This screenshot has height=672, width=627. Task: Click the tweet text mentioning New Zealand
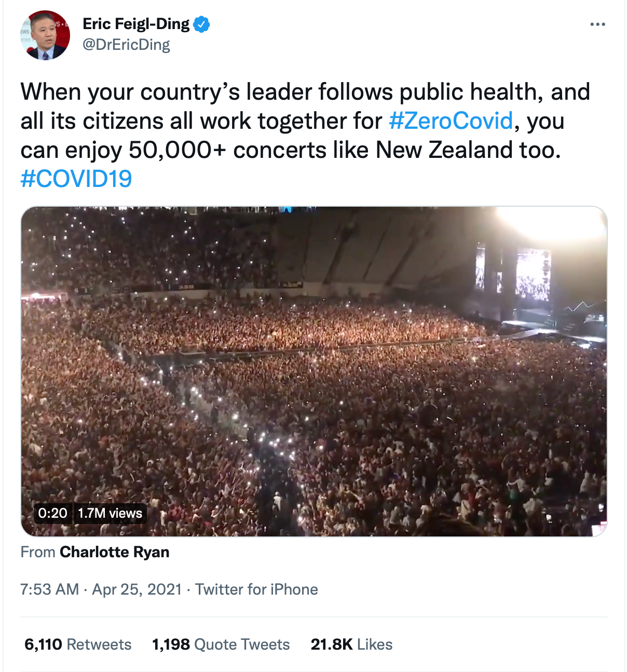[x=343, y=150]
